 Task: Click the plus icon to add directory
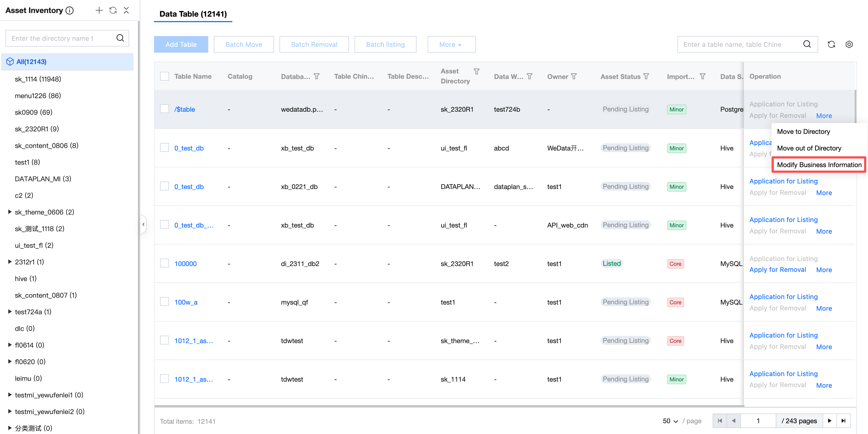tap(99, 11)
